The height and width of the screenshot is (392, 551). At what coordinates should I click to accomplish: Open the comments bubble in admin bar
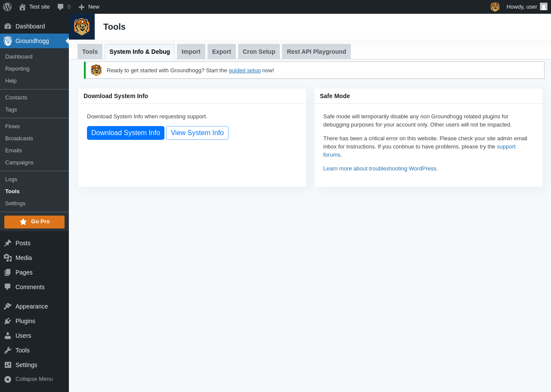pyautogui.click(x=61, y=7)
